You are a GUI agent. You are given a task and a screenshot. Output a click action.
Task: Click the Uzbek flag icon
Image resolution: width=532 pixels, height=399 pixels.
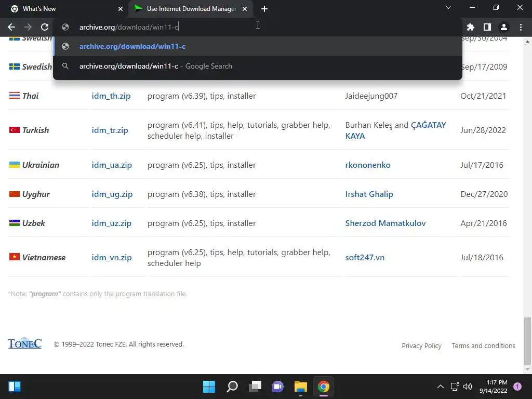[14, 223]
